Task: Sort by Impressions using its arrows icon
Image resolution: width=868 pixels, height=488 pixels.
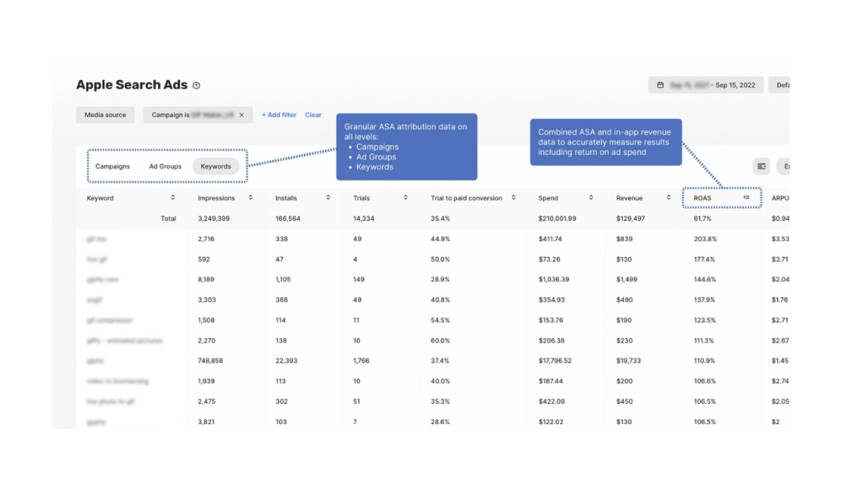Action: (x=251, y=198)
